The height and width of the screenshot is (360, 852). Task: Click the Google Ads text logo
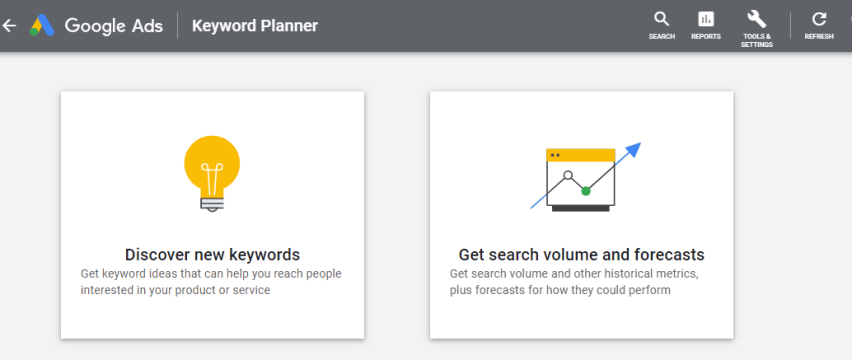tap(114, 26)
